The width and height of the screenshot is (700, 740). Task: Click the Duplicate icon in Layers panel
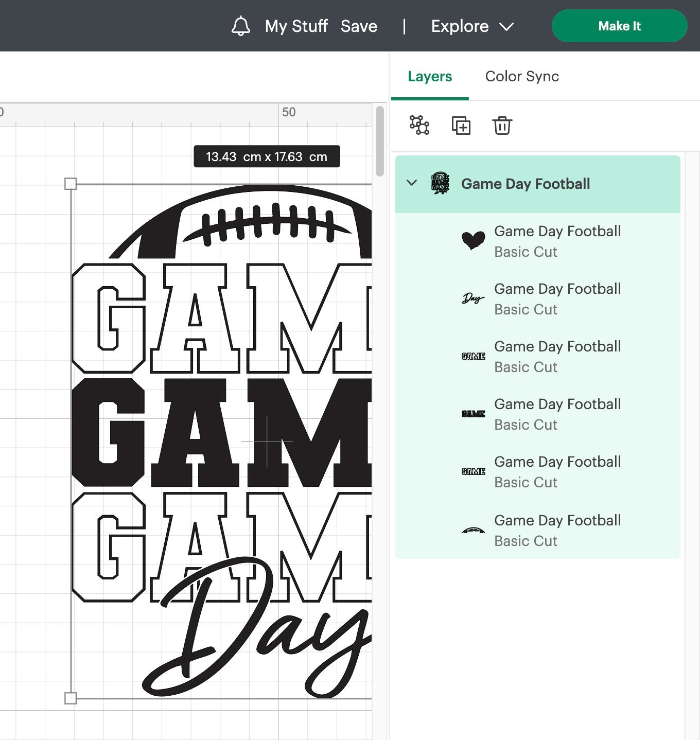(462, 125)
